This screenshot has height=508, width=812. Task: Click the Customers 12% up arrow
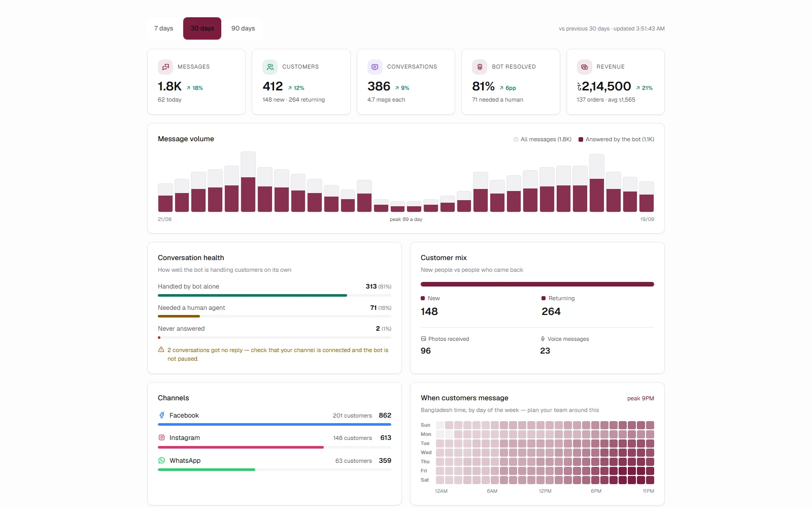coord(290,88)
